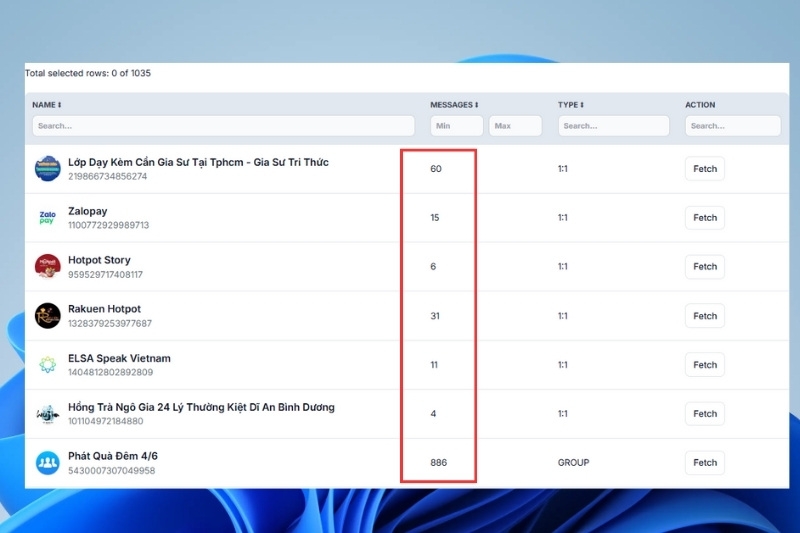Fetch messages for Zalopay

click(x=705, y=218)
